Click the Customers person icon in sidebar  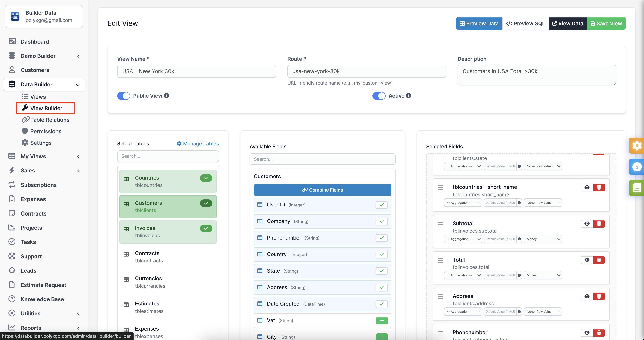(12, 70)
